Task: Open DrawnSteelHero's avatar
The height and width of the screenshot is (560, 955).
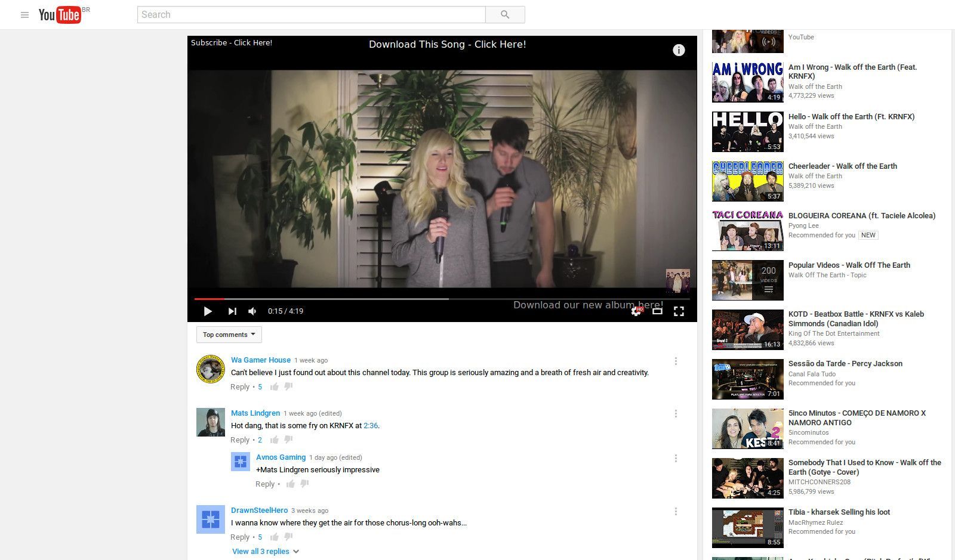Action: (211, 519)
